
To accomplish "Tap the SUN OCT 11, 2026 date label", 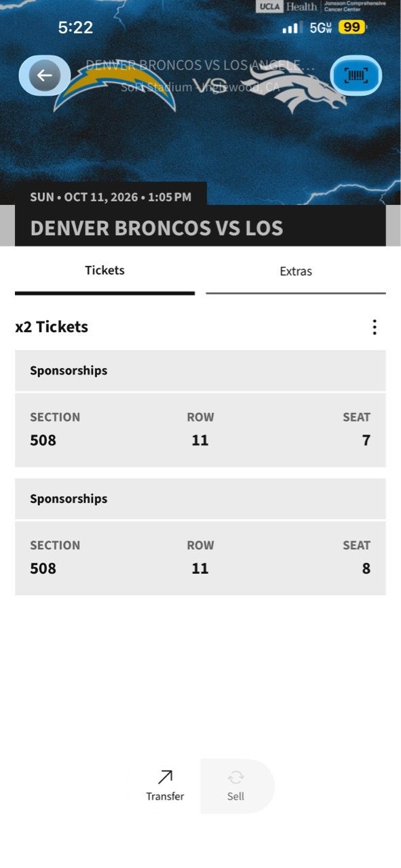I will 111,197.
